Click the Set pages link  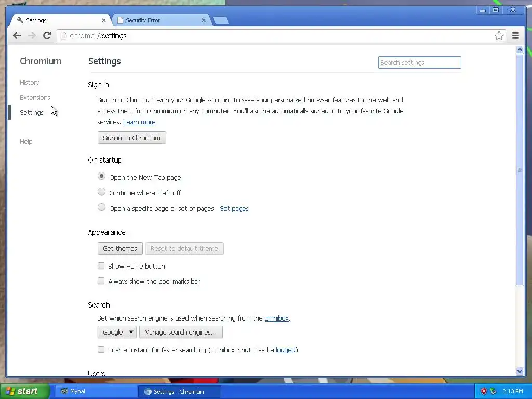pos(234,209)
